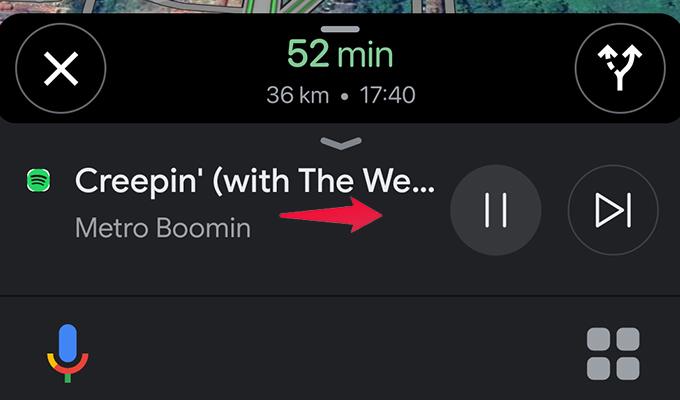Open the song title Creepin' (with The We...
Viewport: 680px width, 400px height.
(255, 180)
